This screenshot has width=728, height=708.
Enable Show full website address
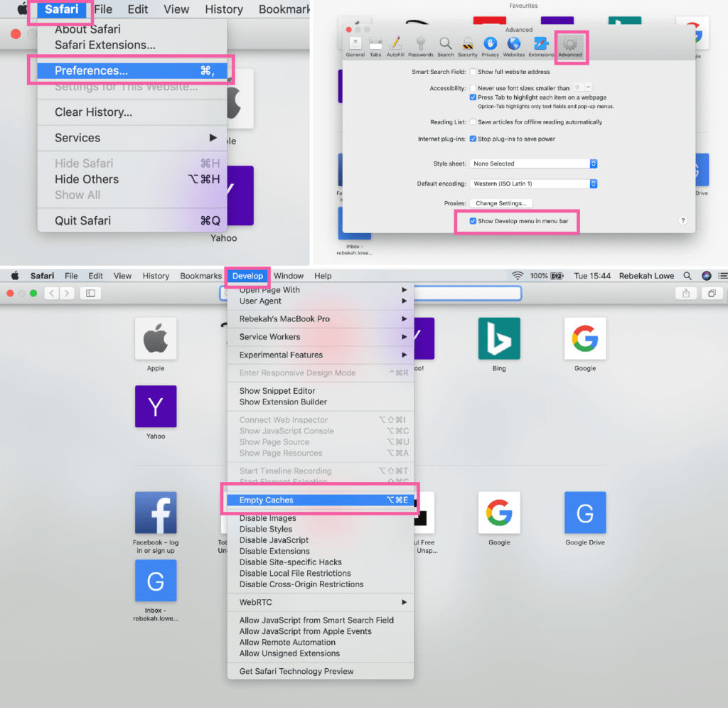tap(473, 72)
